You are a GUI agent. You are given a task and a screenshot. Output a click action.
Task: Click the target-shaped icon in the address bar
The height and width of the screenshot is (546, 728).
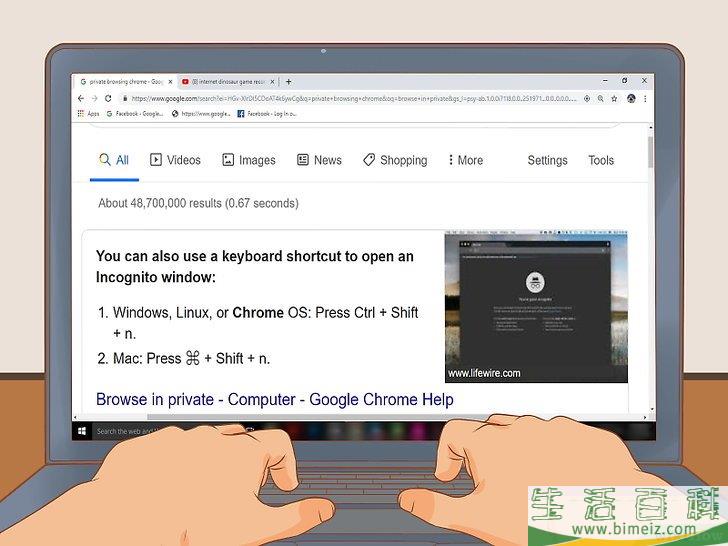[x=587, y=98]
